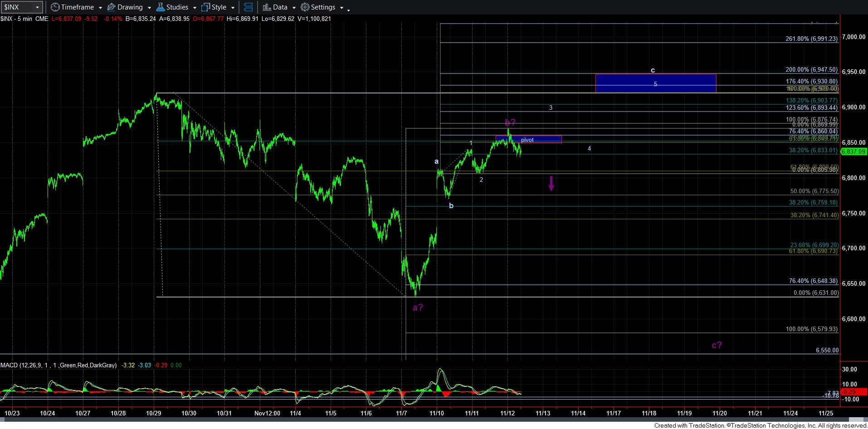Click the Timeframe clock icon
This screenshot has width=868, height=429.
(x=55, y=7)
